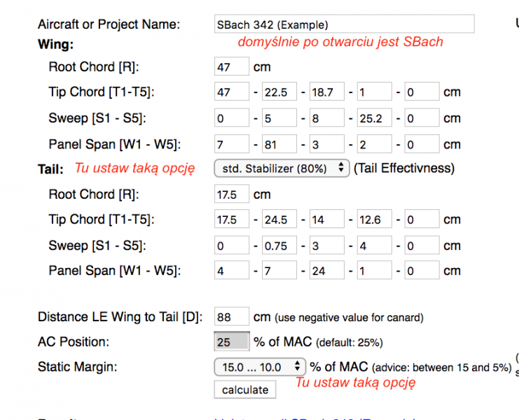Click the Aircraft or Project Name field
519x420 pixels.
344,24
